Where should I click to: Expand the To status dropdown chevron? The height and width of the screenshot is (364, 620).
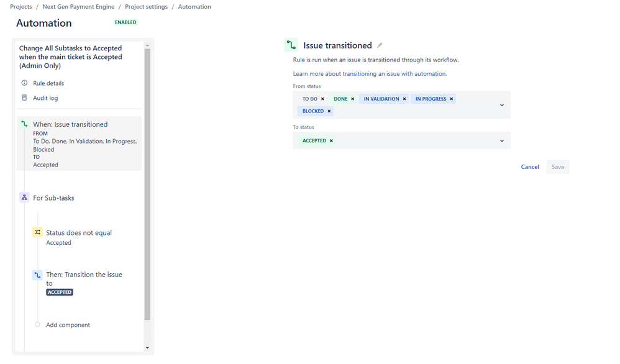pyautogui.click(x=502, y=141)
